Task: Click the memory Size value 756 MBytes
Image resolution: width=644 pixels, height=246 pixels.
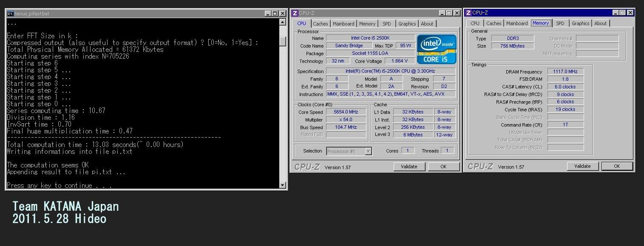Action: (513, 46)
